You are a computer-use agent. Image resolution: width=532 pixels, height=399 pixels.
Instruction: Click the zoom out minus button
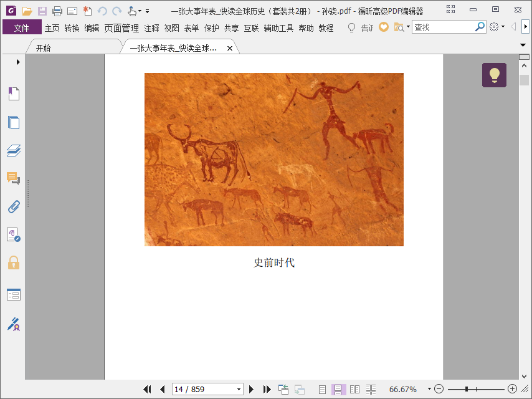click(439, 389)
